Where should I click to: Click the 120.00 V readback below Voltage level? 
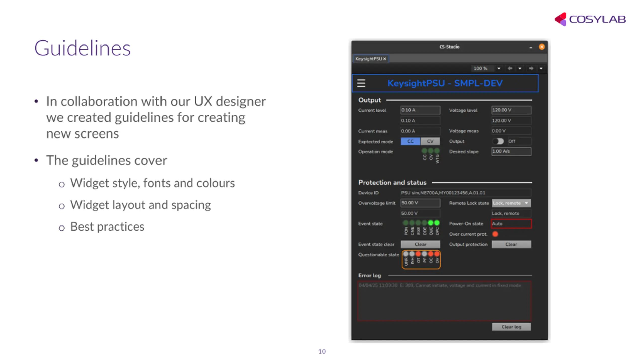click(x=511, y=121)
